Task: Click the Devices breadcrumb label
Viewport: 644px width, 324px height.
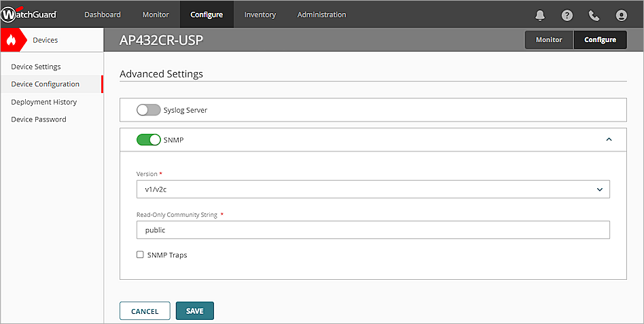Action: pos(46,40)
